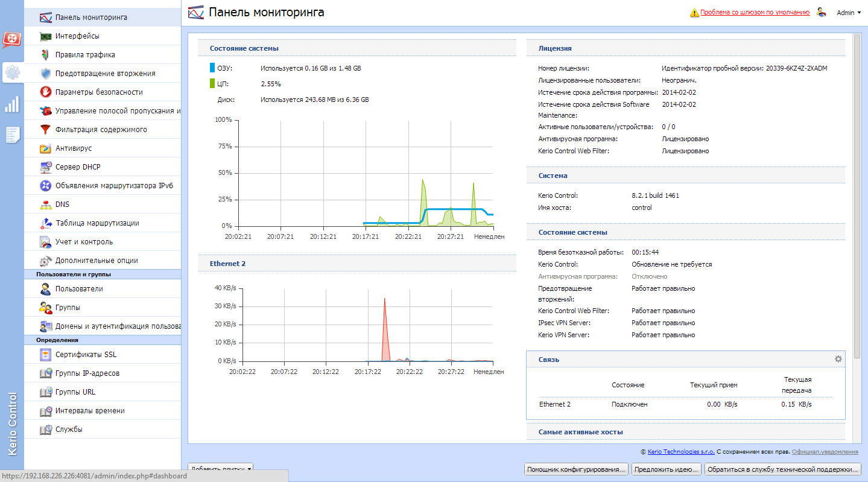This screenshot has width=868, height=482.
Task: Click the Панель мониторинга sidebar icon
Action: 46,17
